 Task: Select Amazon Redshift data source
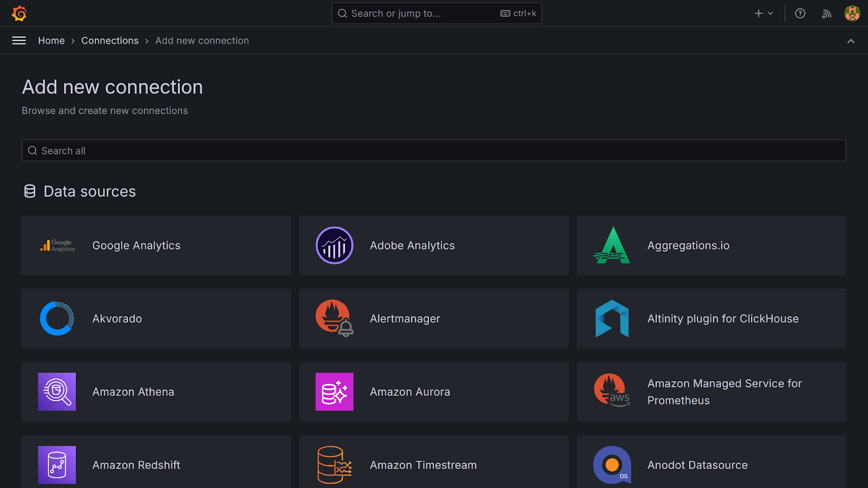(x=156, y=462)
